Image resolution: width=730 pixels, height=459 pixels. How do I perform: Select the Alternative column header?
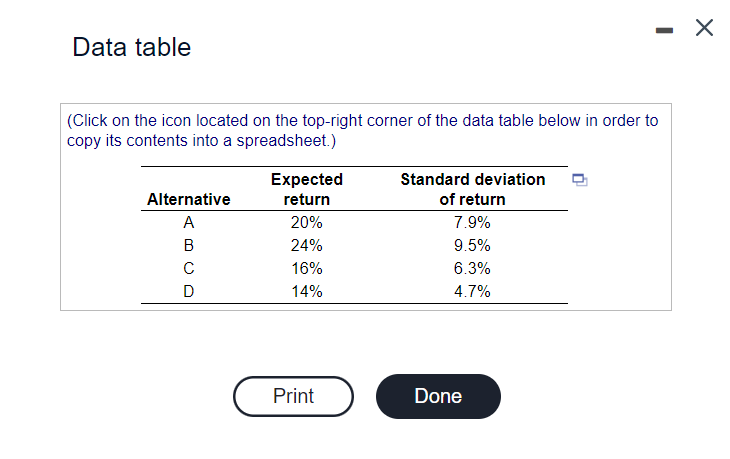(x=189, y=199)
